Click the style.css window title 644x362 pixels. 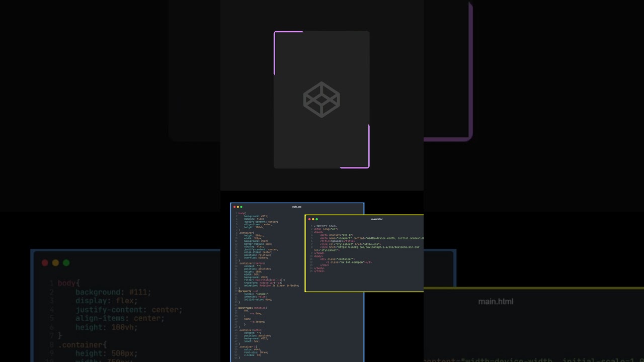(x=297, y=207)
